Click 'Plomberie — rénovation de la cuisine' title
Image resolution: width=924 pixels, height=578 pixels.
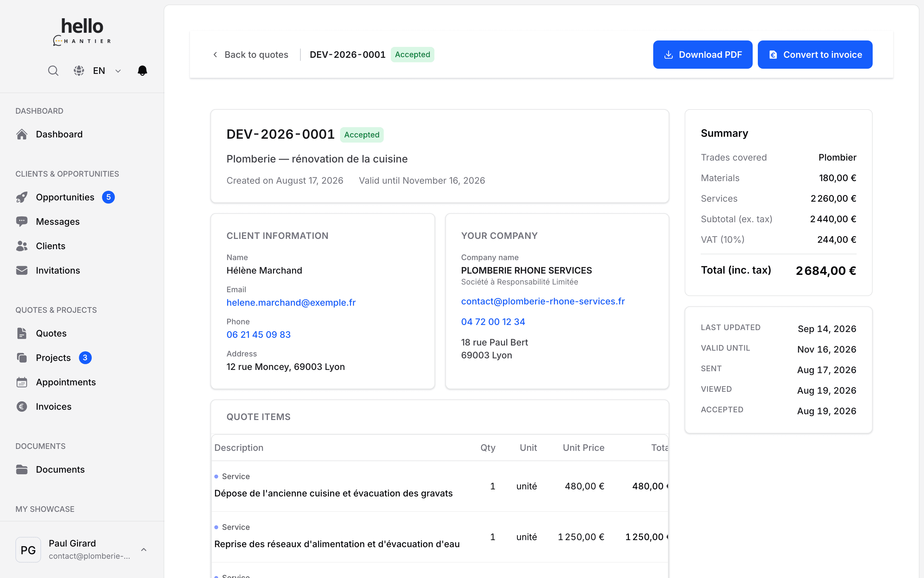pyautogui.click(x=317, y=159)
